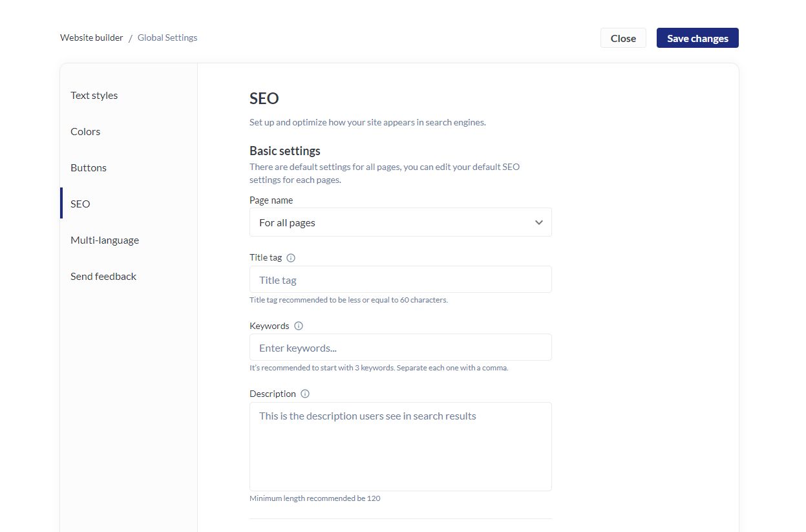Click the 'Page name' field label

271,200
